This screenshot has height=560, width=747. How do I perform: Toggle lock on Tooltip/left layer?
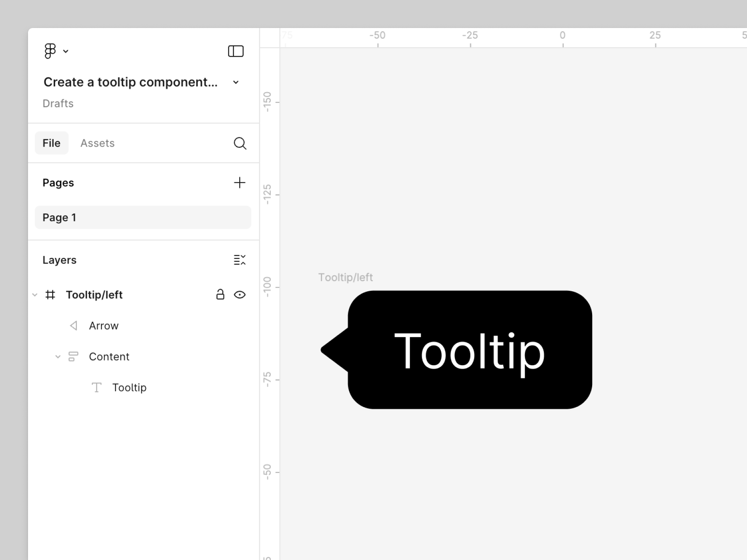click(x=220, y=295)
